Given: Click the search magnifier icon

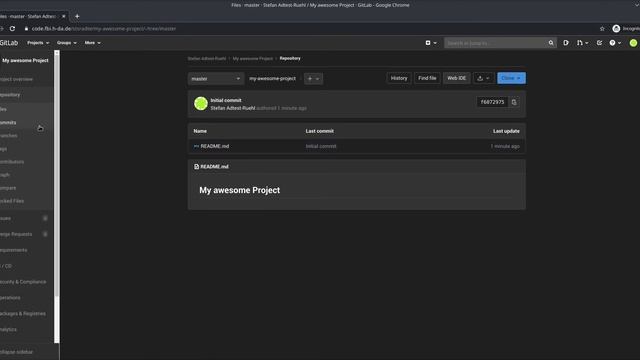Looking at the screenshot, I should point(551,43).
